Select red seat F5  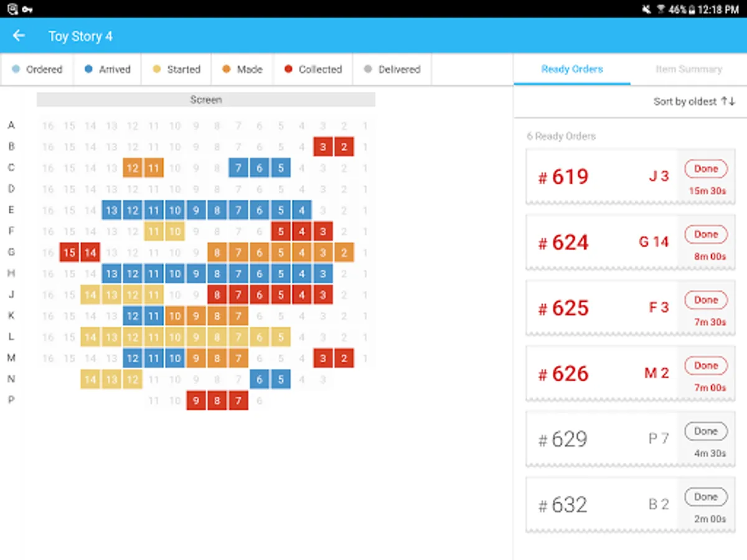click(281, 231)
